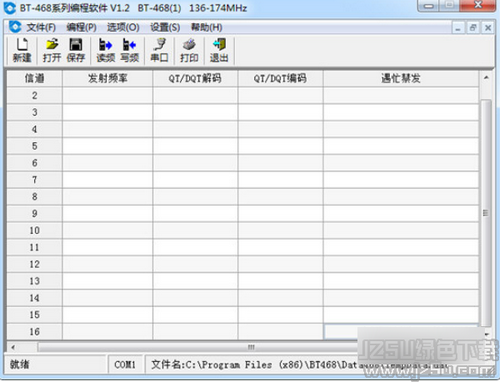This screenshot has width=500, height=382.
Task: Open the 文件(F) menu
Action: pyautogui.click(x=41, y=27)
